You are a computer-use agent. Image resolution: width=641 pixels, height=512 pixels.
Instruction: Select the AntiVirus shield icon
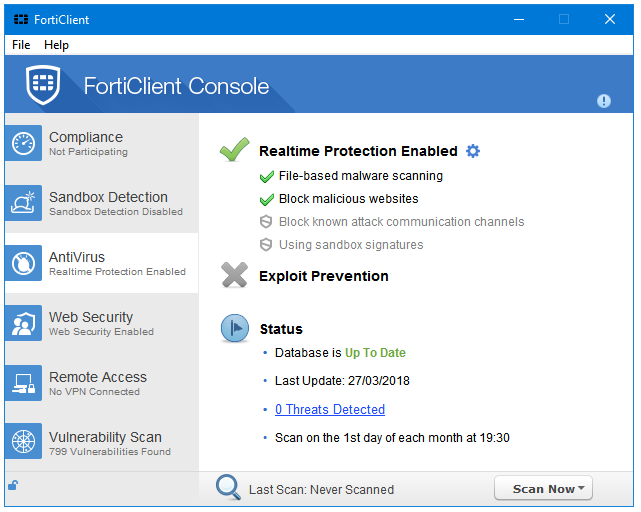(x=23, y=264)
